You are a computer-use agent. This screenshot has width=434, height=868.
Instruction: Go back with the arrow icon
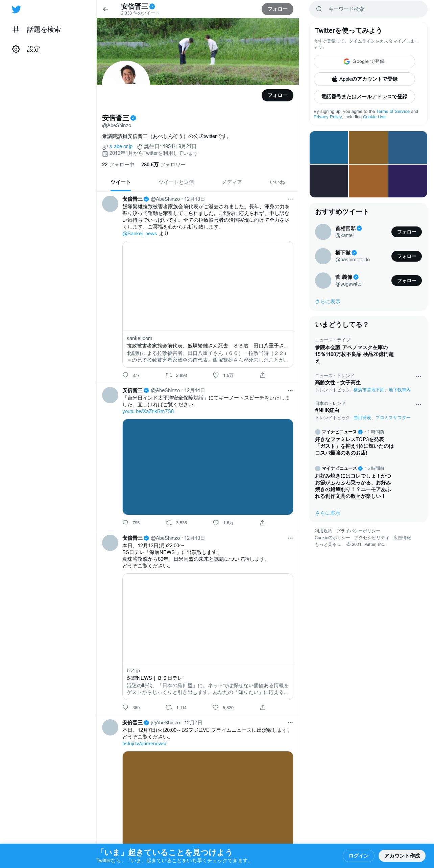105,9
